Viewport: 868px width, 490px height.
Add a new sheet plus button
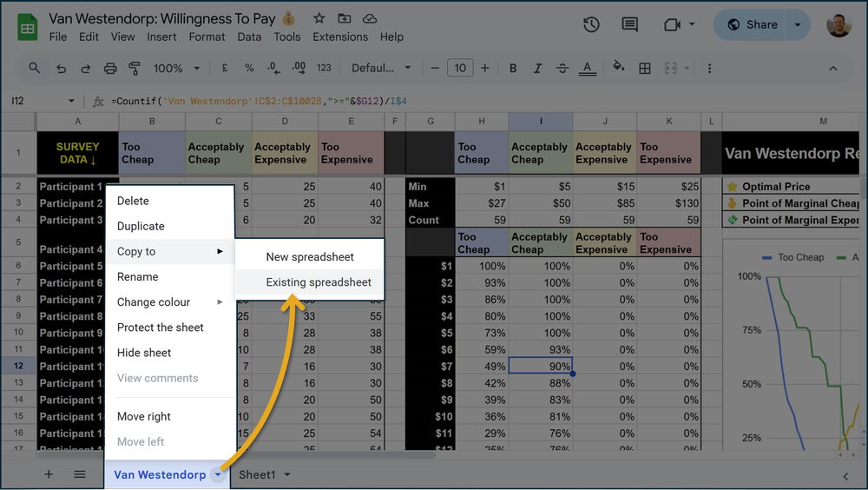pyautogui.click(x=49, y=474)
